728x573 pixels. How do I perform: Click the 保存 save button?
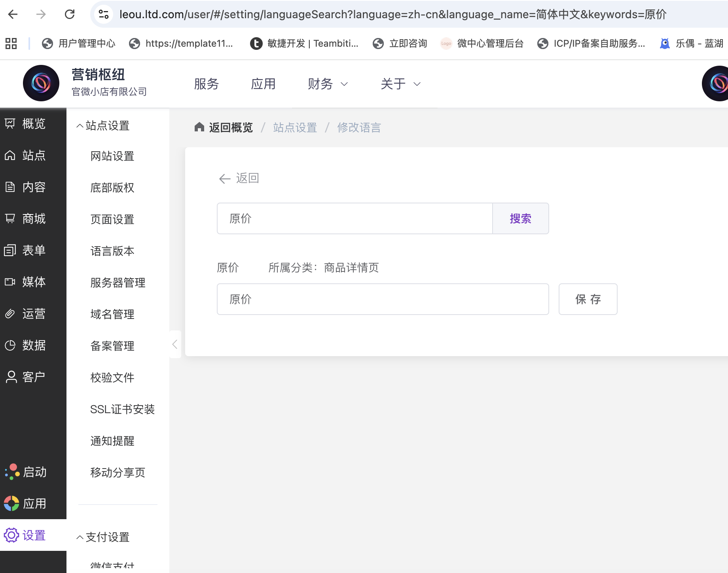pos(588,299)
